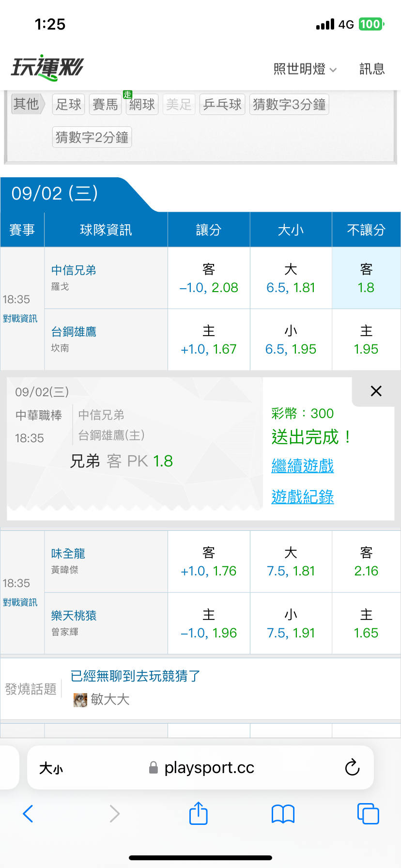Image resolution: width=401 pixels, height=868 pixels.
Task: Pick 台鋼雄鷹 主 +1.0, 1.67 spread option
Action: pos(209,340)
